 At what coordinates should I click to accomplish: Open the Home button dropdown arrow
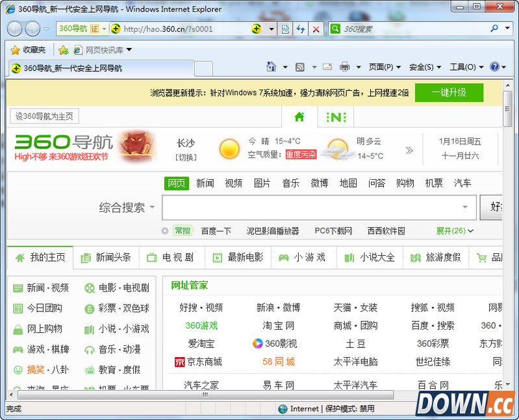(x=285, y=67)
